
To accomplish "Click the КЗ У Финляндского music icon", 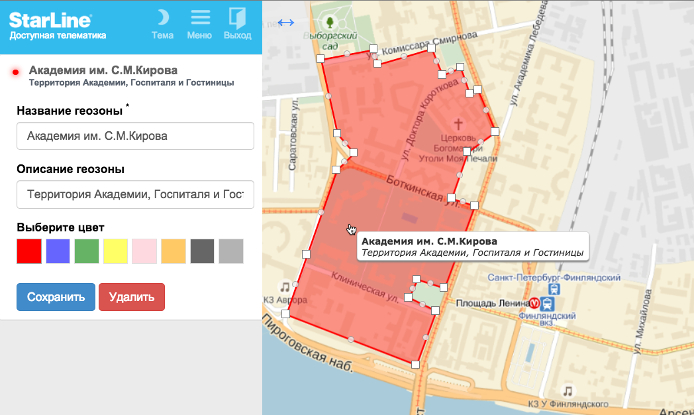I will (567, 391).
